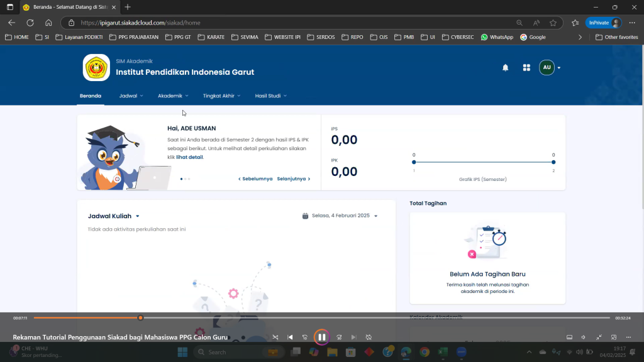This screenshot has width=644, height=362.
Task: Exit fullscreen in media player
Action: point(599,337)
